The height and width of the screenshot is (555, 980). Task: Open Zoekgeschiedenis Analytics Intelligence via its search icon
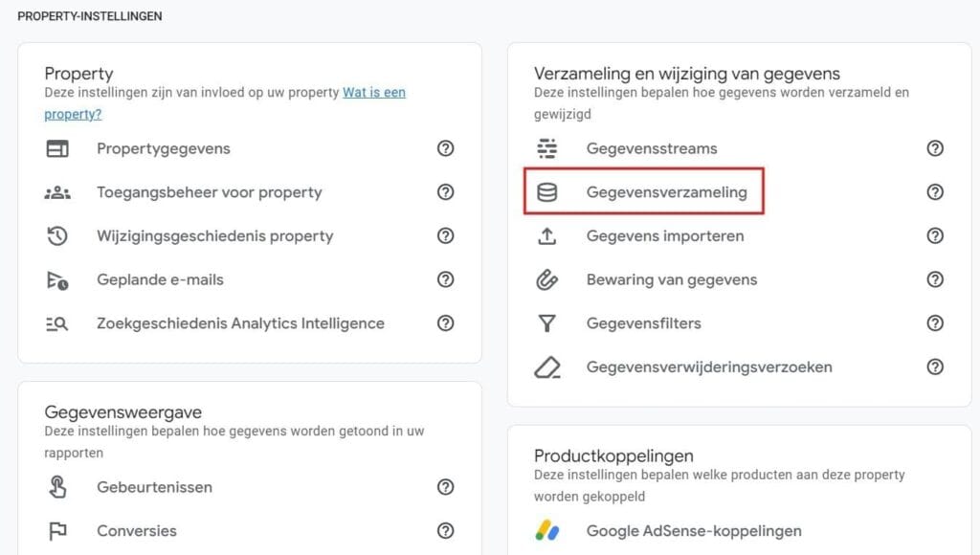(x=56, y=323)
